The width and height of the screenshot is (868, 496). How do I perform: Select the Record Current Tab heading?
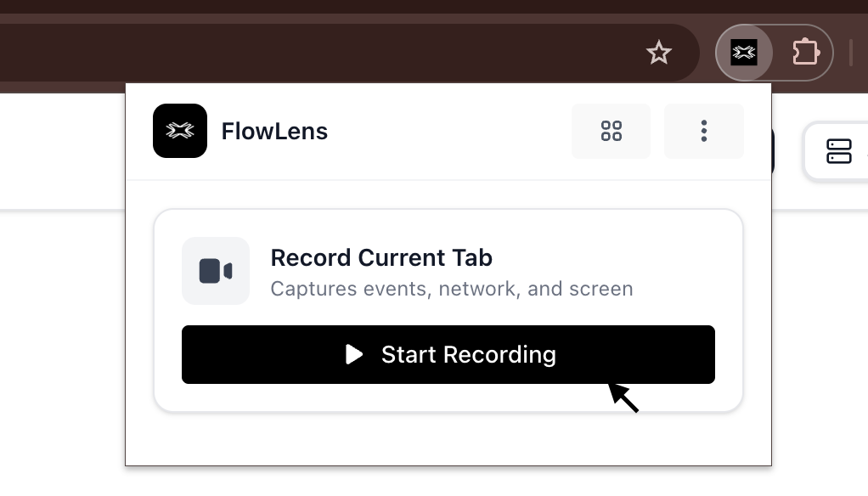point(381,257)
